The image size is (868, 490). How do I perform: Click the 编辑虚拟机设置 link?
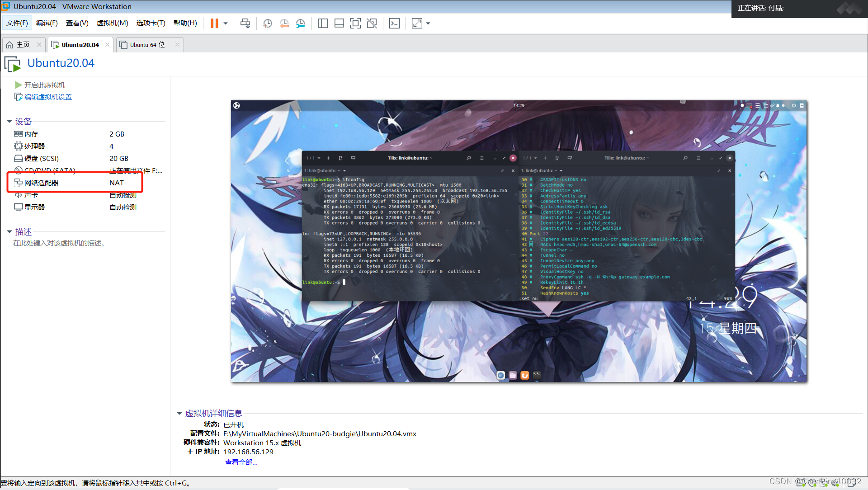[x=48, y=97]
